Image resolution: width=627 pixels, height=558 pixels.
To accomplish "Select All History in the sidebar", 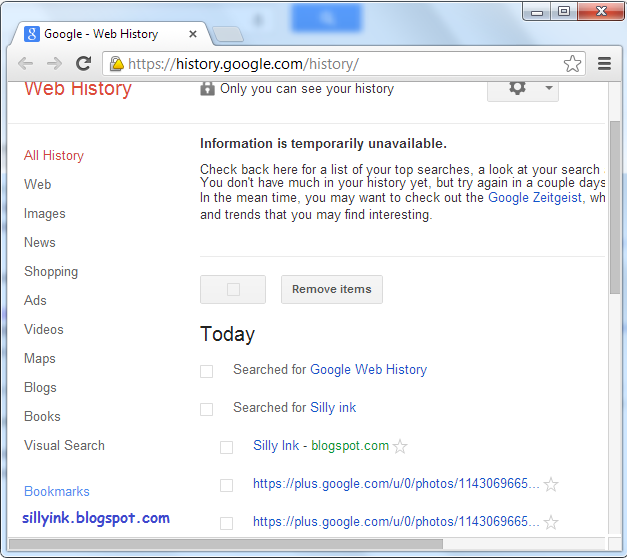I will (54, 155).
